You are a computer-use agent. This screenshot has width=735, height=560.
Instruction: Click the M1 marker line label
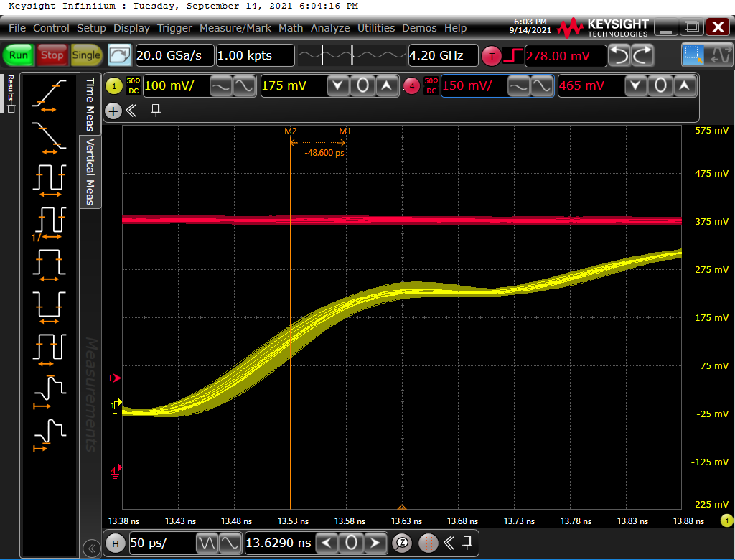[x=345, y=131]
